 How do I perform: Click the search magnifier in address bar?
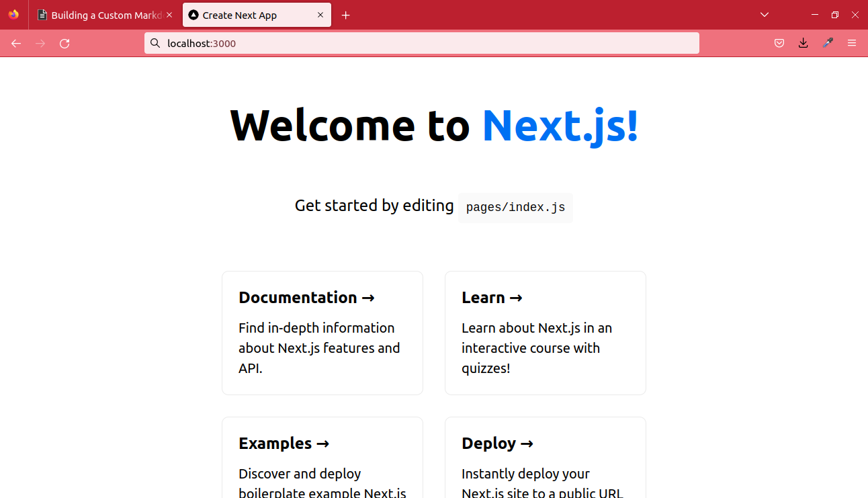click(x=155, y=43)
